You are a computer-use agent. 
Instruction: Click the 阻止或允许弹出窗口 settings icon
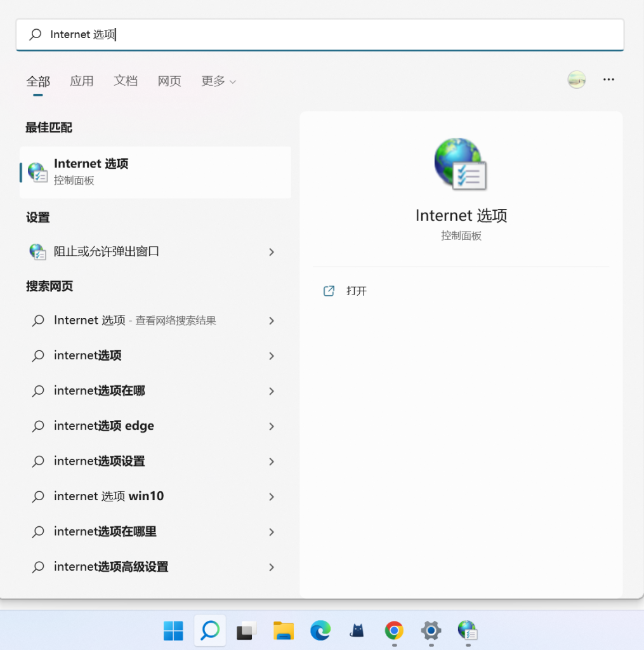(x=38, y=251)
